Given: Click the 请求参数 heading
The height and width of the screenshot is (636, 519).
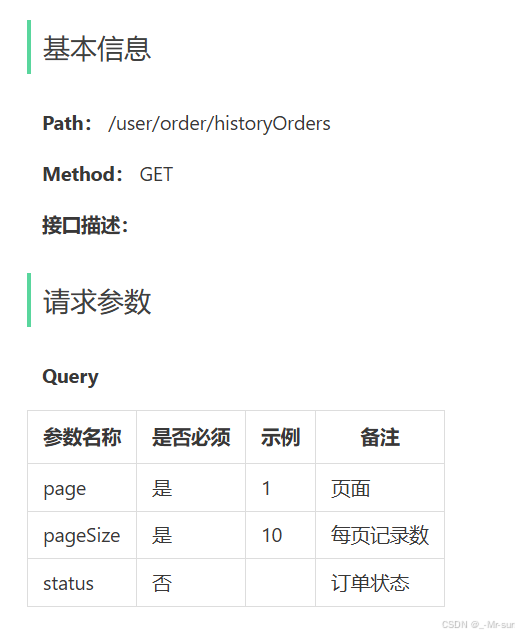Looking at the screenshot, I should coord(97,301).
